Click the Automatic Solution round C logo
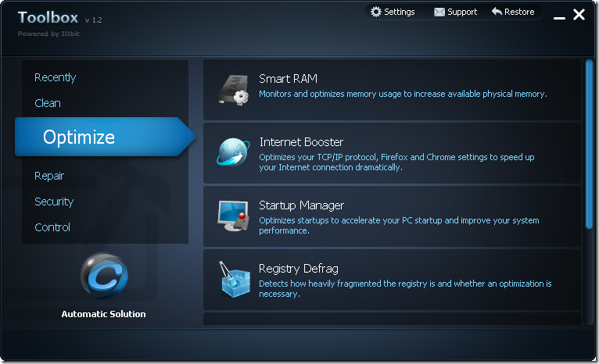The image size is (599, 364). tap(104, 276)
